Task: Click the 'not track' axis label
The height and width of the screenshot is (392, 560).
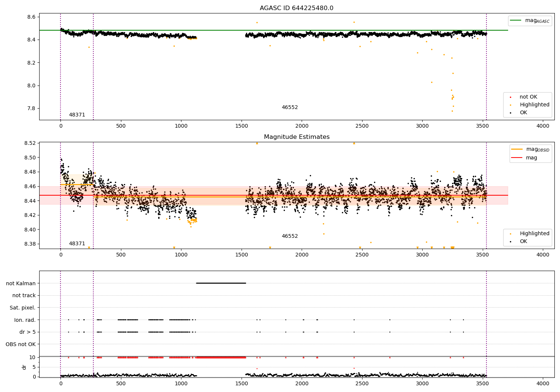Action: click(24, 296)
